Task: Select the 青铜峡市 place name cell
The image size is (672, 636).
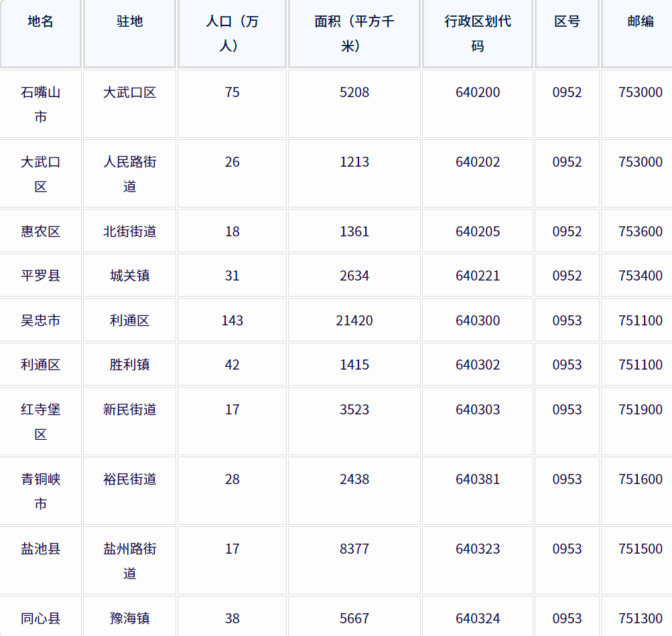Action: 40,491
